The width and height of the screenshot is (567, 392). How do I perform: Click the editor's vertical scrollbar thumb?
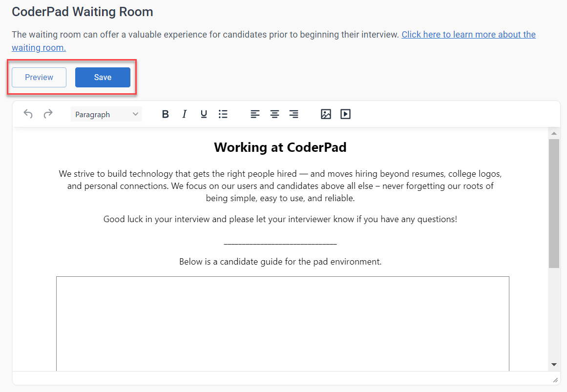point(554,203)
